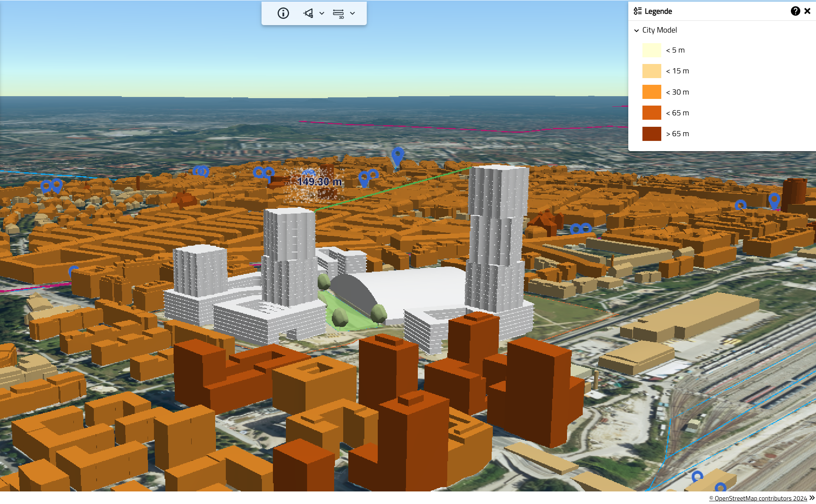816x504 pixels.
Task: Click the OpenStreetMap contributors attribution link
Action: [758, 498]
